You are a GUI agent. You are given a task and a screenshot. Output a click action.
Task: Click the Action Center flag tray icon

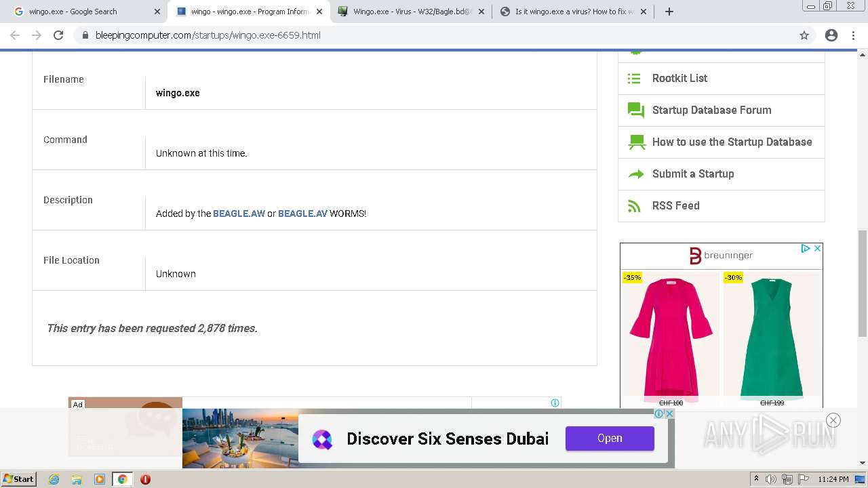pyautogui.click(x=803, y=479)
